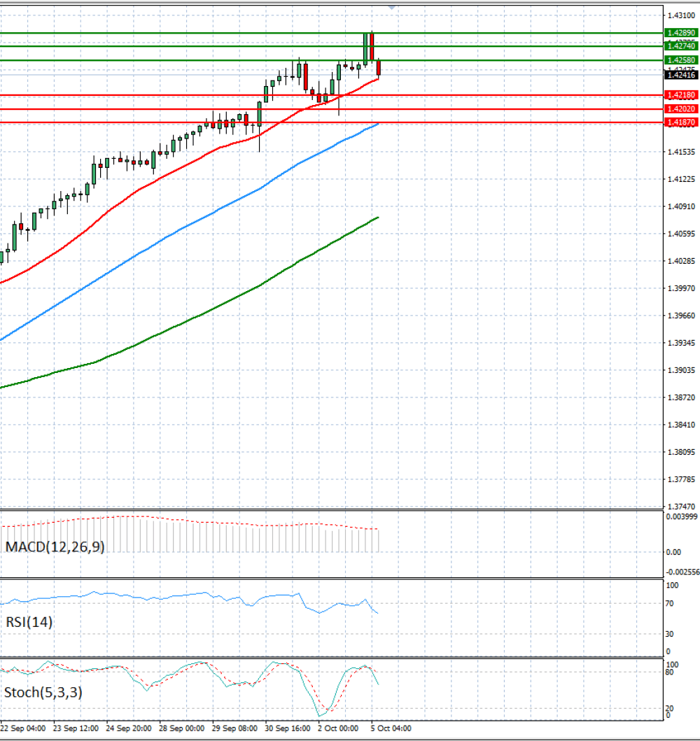Click the end of the green moving average line

pos(378,218)
